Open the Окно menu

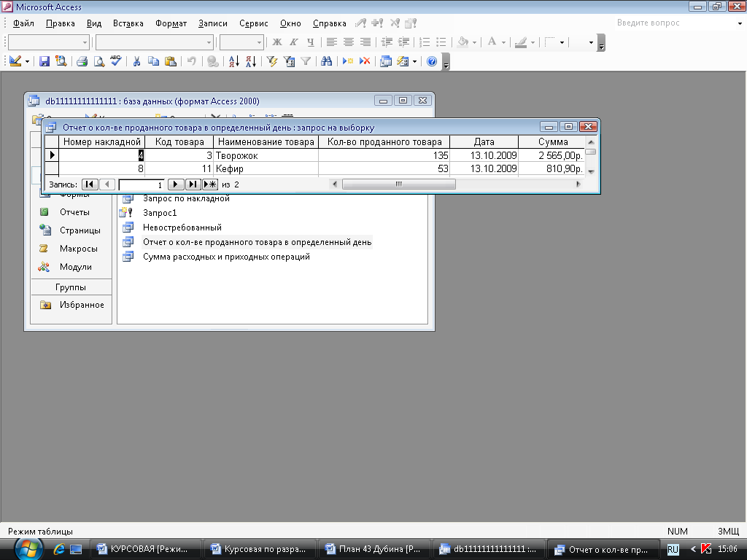click(x=290, y=23)
